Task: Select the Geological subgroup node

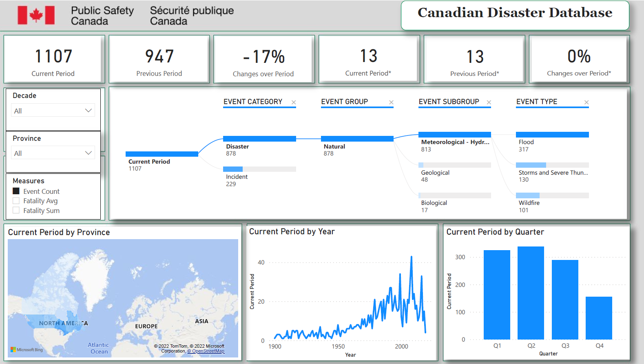Action: (454, 165)
